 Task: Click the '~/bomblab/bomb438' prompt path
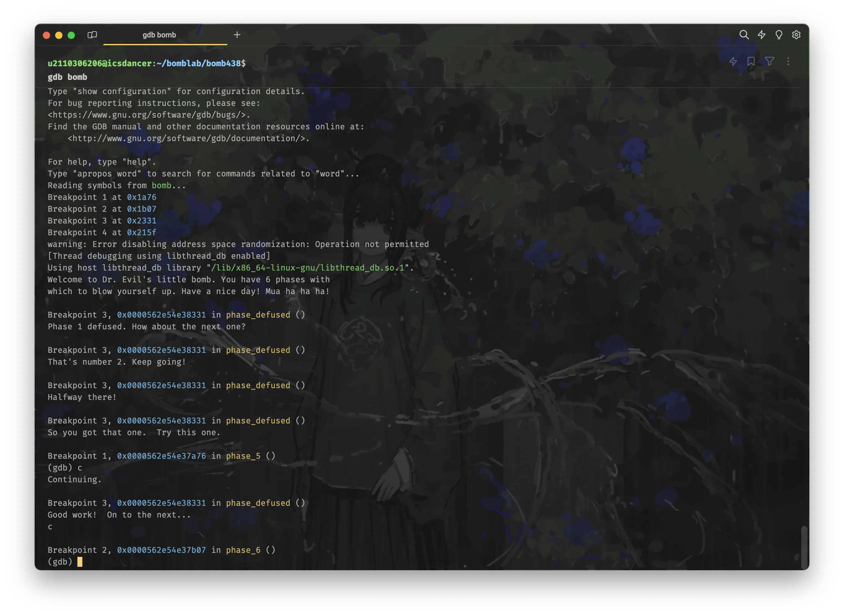click(199, 63)
